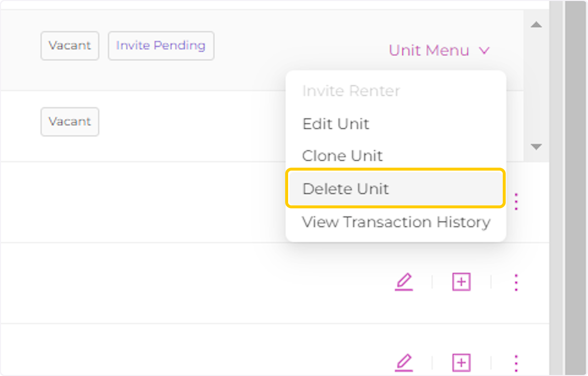Click the plus square icon in the bottom row
This screenshot has height=376, width=588.
[x=461, y=363]
